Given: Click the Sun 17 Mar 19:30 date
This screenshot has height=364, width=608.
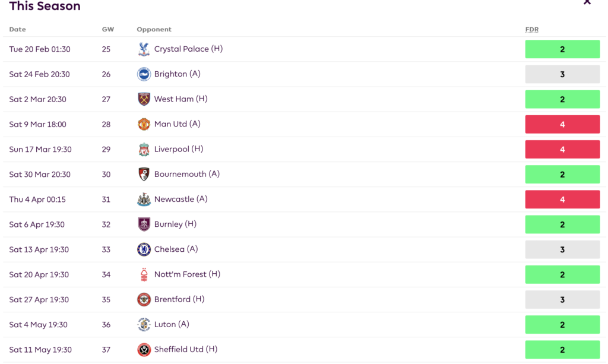Looking at the screenshot, I should point(40,150).
